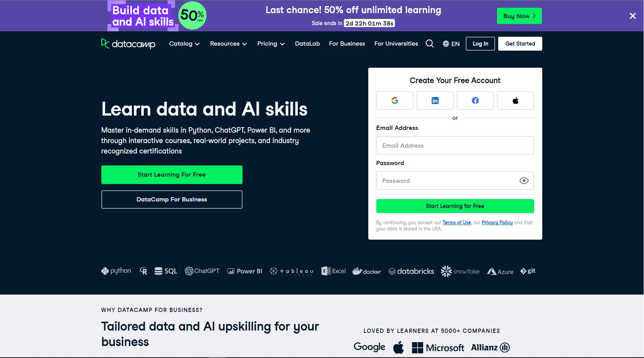
Task: Open the search magnifier icon
Action: tap(429, 44)
